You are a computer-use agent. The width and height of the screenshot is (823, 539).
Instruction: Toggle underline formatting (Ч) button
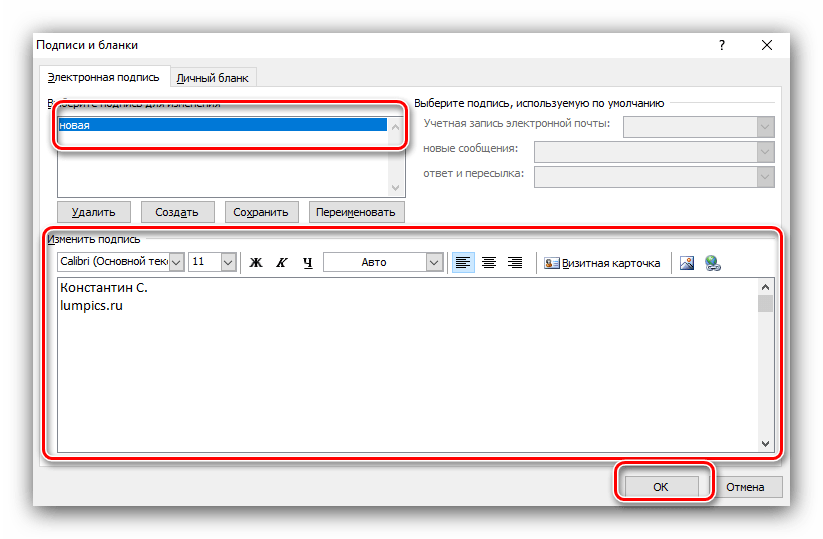point(307,262)
